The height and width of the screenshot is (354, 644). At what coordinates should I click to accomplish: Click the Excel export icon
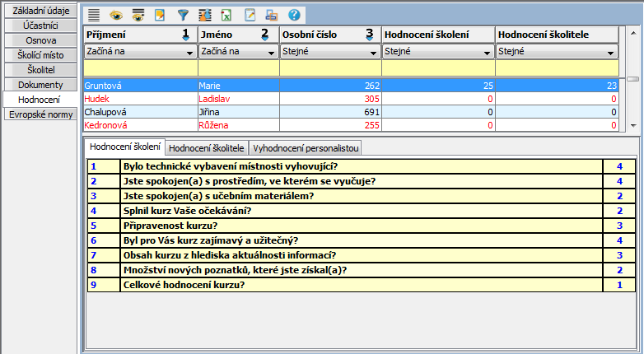[226, 15]
